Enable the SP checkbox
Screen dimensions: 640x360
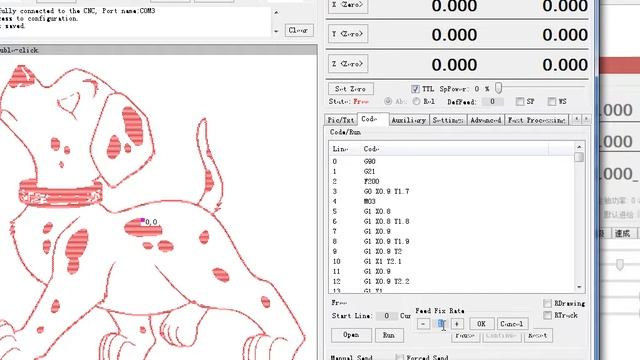(520, 101)
